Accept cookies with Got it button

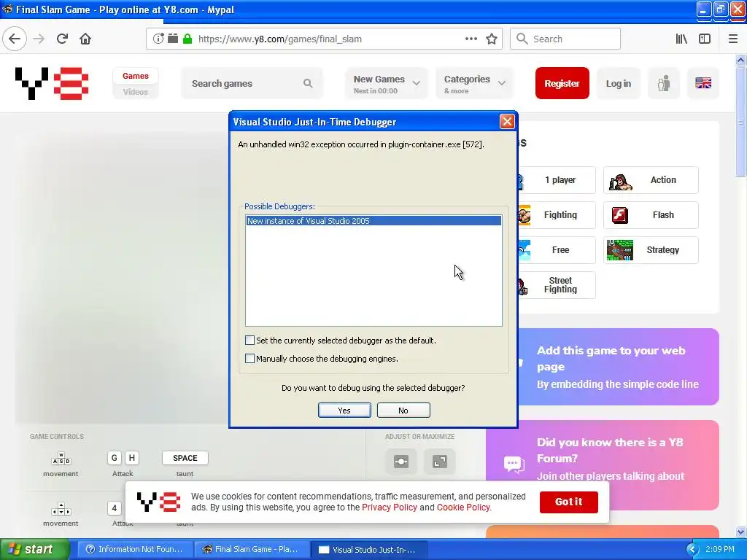point(569,502)
